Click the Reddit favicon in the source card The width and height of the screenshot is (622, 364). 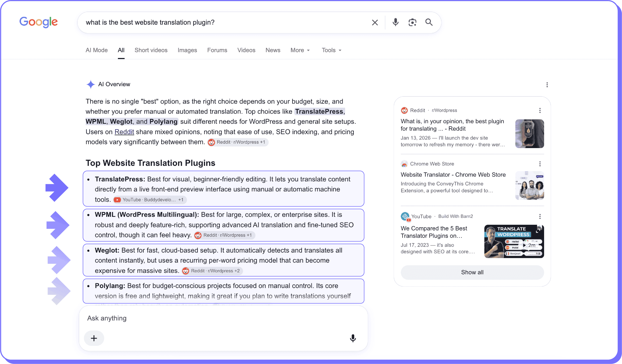point(404,110)
